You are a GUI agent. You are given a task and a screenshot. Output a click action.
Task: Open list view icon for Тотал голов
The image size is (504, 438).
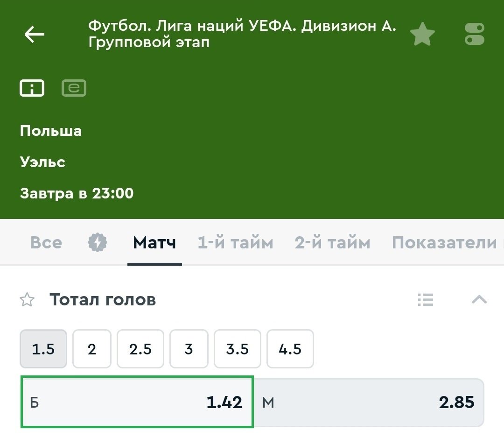point(426,300)
